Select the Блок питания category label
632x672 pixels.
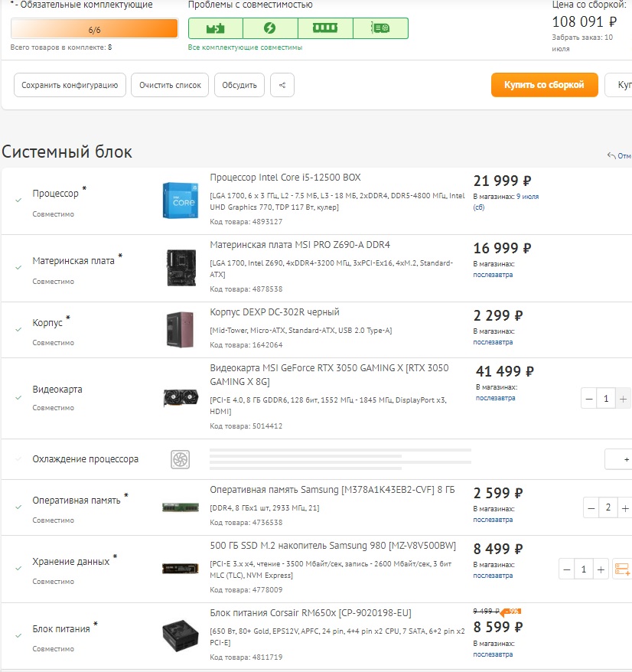[x=61, y=628]
